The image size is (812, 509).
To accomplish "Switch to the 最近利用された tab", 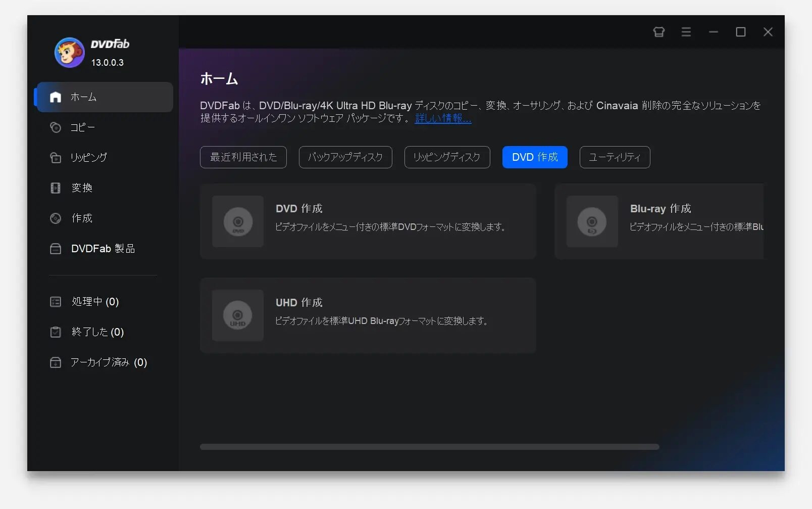I will pos(243,157).
